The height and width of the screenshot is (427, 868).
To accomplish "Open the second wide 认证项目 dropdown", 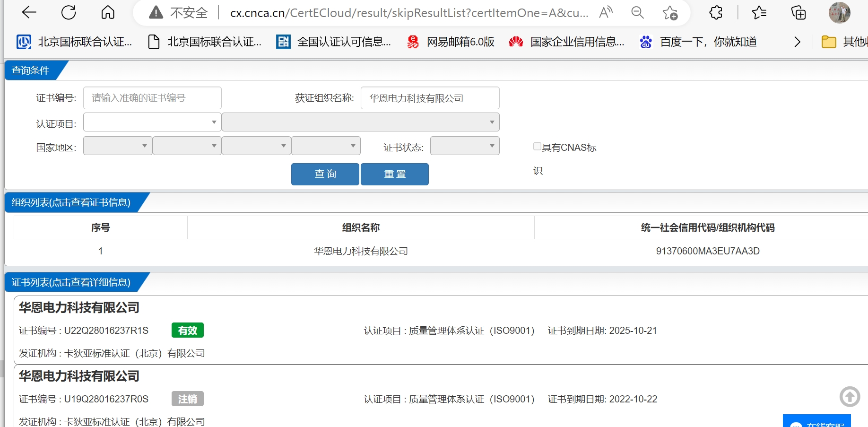I will 361,122.
